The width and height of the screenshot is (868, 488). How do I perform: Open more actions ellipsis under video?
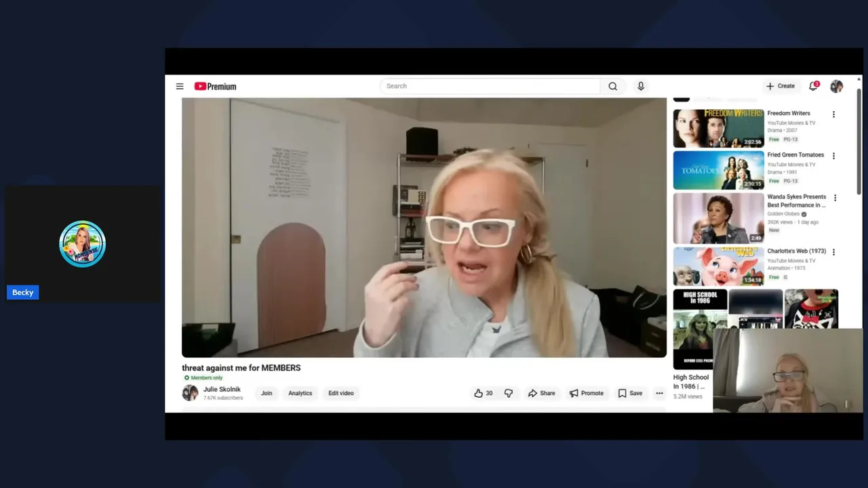coord(659,393)
